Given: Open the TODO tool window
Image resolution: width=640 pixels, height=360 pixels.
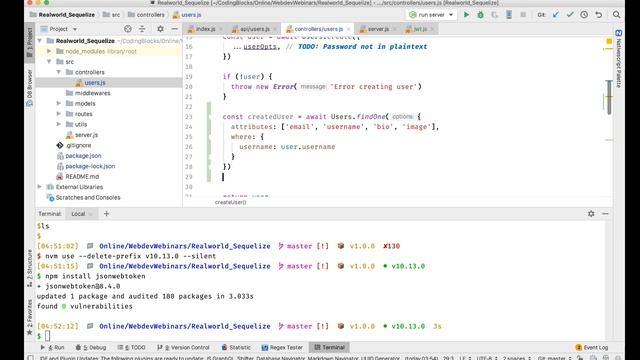Looking at the screenshot, I should coord(131,347).
